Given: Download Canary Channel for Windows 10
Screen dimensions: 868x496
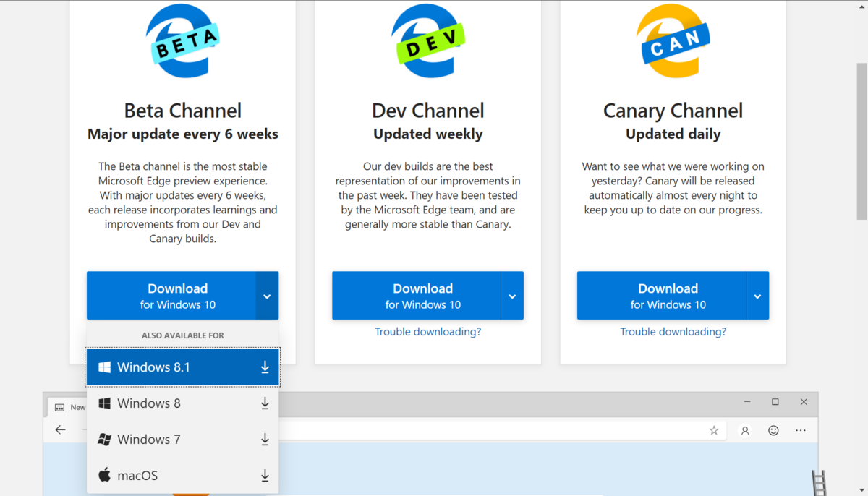Looking at the screenshot, I should (x=661, y=296).
